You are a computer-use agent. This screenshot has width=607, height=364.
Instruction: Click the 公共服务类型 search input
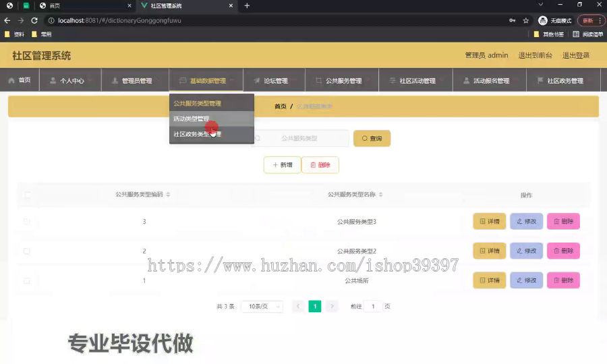pos(300,138)
